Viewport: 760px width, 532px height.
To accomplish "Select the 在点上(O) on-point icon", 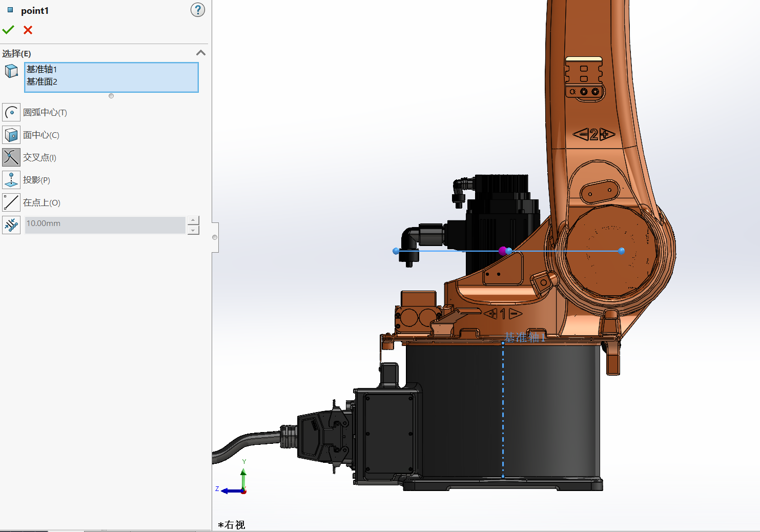I will pyautogui.click(x=11, y=202).
